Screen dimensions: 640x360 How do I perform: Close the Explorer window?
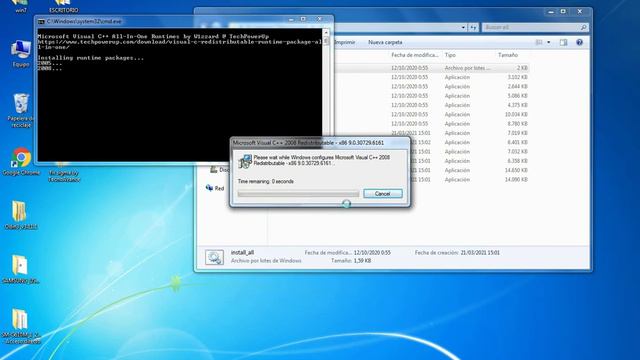coord(580,11)
